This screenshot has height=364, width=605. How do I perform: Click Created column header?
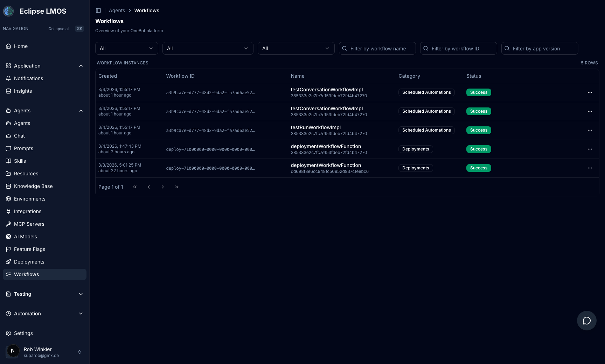coord(107,76)
